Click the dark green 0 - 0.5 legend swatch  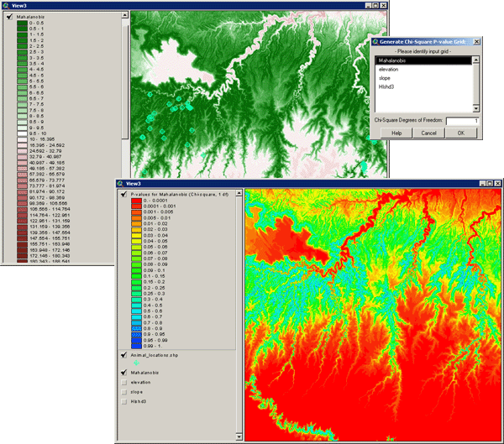point(22,24)
